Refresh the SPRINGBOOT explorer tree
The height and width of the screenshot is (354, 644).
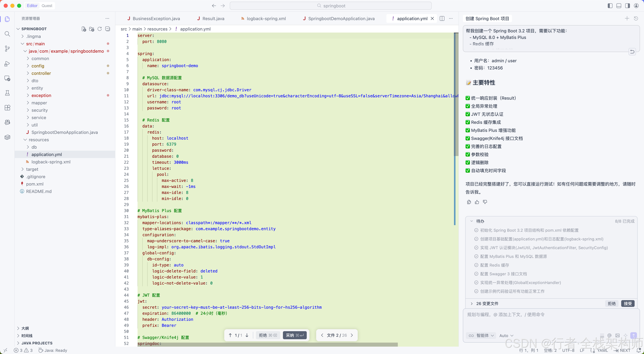99,29
